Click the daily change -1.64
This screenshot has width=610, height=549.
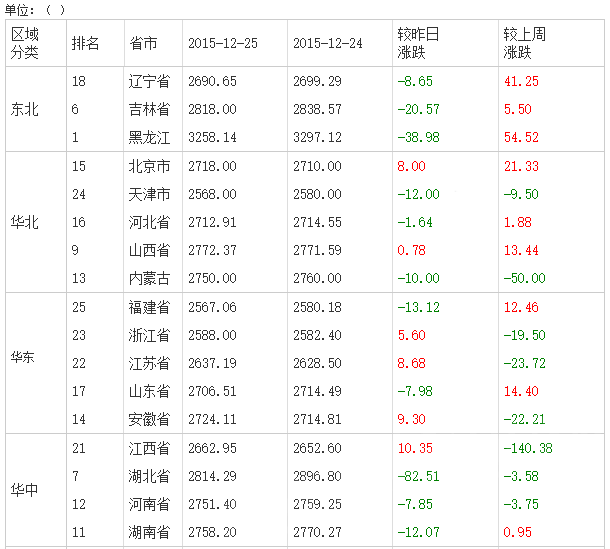click(415, 222)
